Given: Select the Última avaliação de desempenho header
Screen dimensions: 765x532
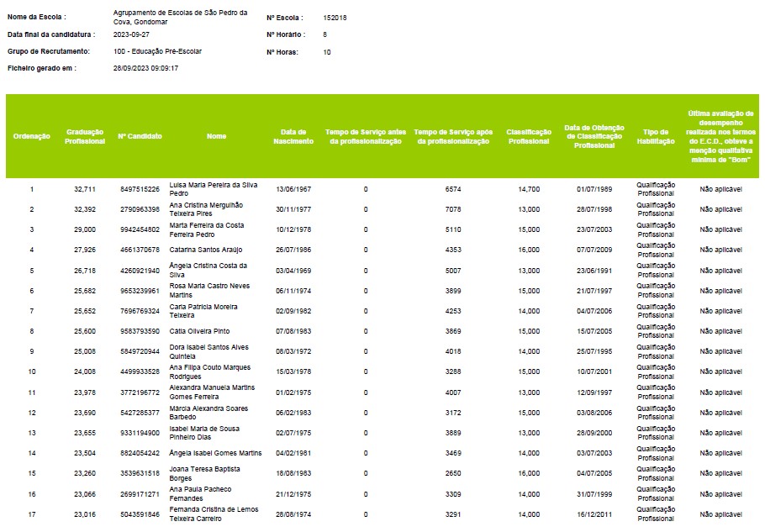Looking at the screenshot, I should 721,136.
